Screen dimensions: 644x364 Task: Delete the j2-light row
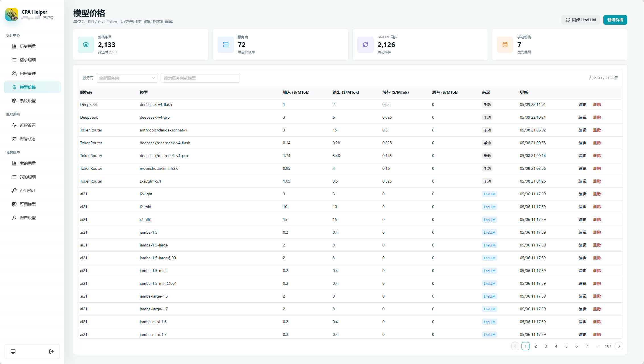tap(597, 194)
